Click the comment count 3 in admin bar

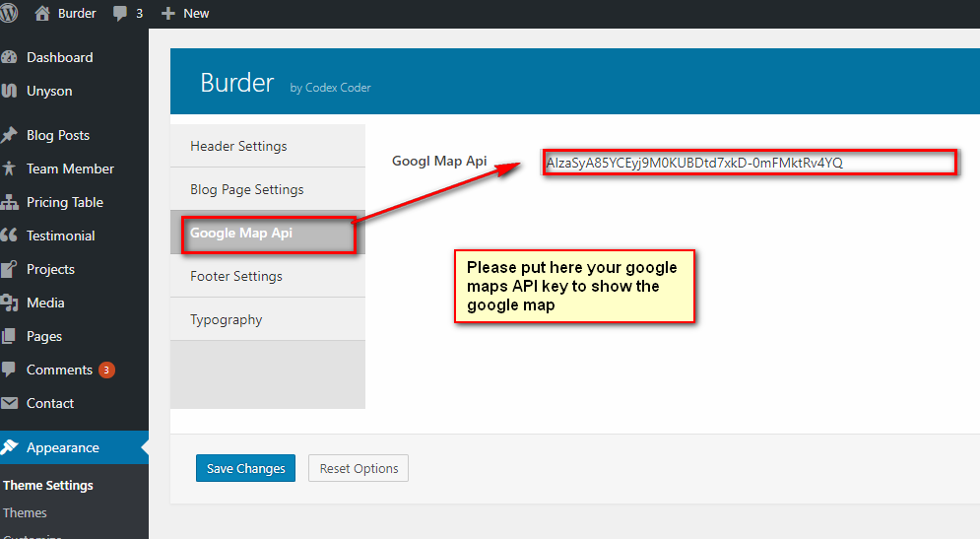(x=140, y=13)
